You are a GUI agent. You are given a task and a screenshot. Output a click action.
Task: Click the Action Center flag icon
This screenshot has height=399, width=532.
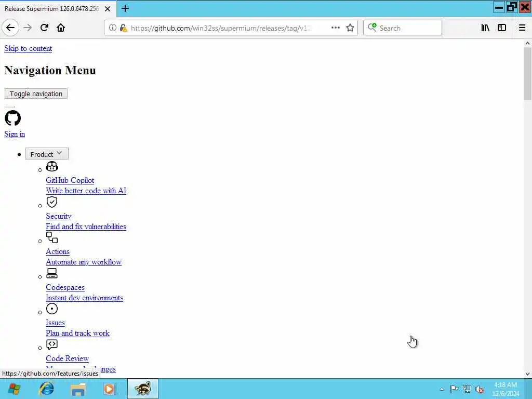pyautogui.click(x=454, y=389)
